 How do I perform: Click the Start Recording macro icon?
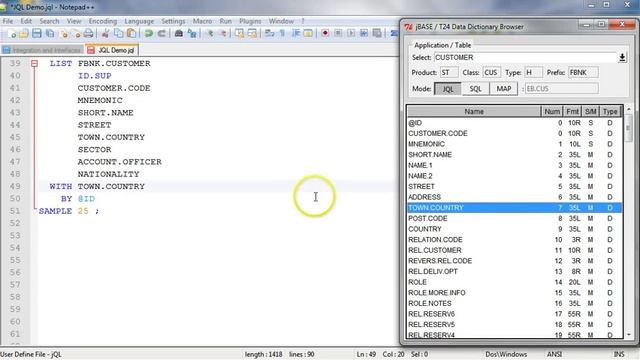tap(325, 33)
